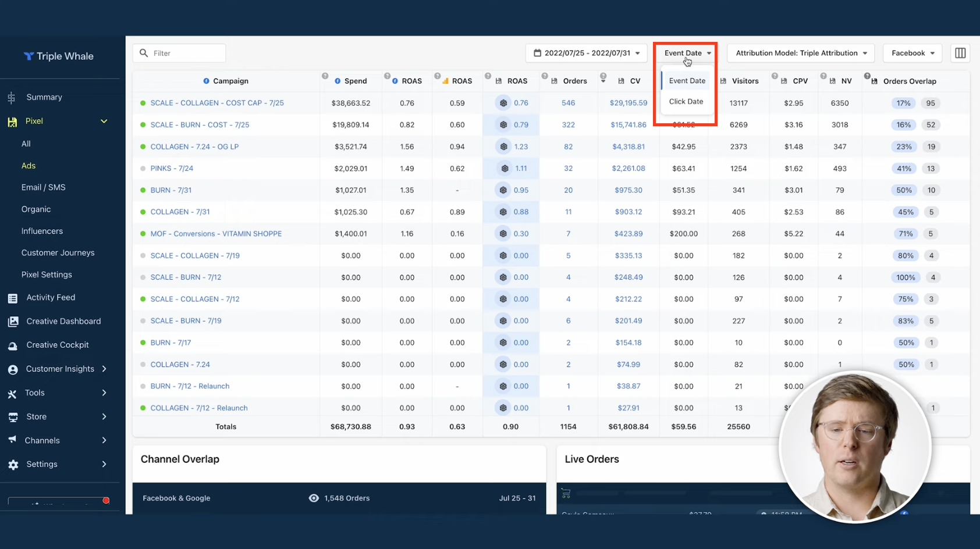
Task: Click pixel icon in SCALE - BURN - COST row
Action: pyautogui.click(x=503, y=124)
